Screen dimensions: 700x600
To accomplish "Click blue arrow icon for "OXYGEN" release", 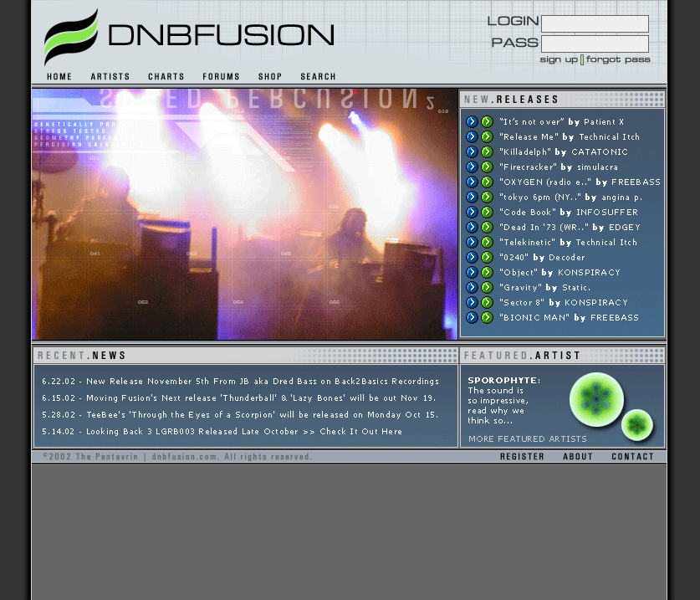I will [472, 182].
